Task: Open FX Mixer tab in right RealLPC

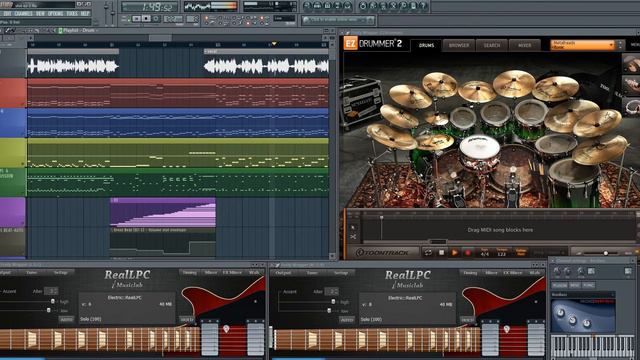Action: click(513, 273)
